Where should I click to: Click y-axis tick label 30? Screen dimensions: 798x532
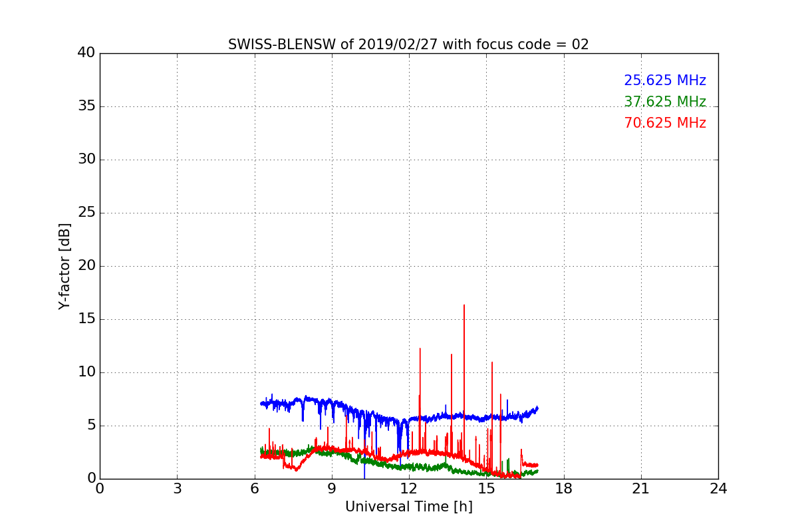pyautogui.click(x=86, y=160)
